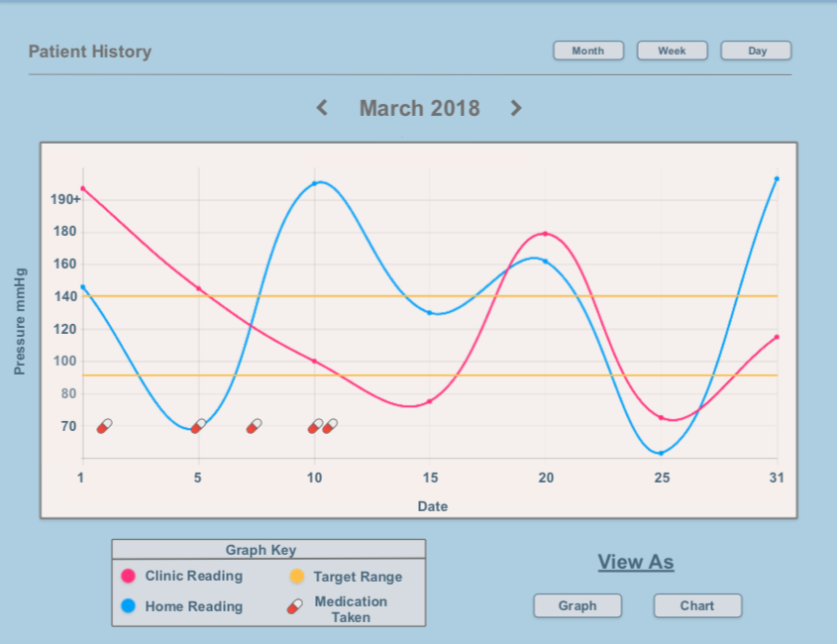
Task: Click the 140 y-axis label
Action: 65,296
